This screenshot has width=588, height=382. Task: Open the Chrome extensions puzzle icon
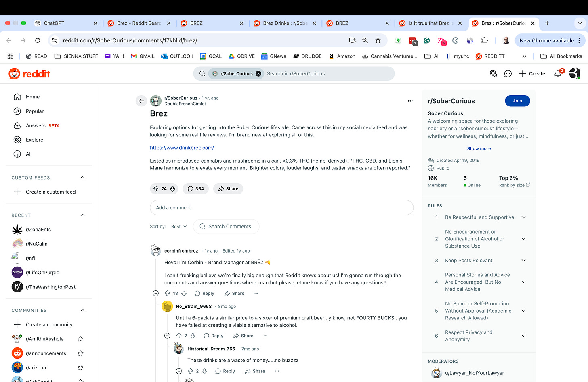485,40
